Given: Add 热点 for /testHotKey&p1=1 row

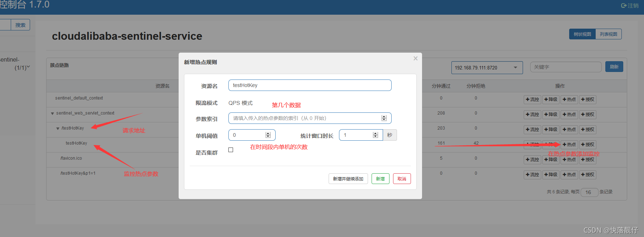Looking at the screenshot, I should tap(569, 175).
